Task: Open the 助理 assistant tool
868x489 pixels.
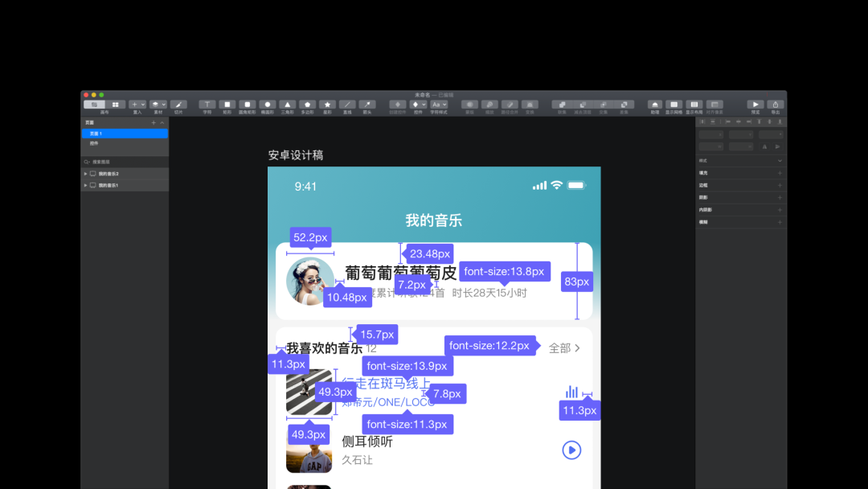Action: (x=655, y=104)
